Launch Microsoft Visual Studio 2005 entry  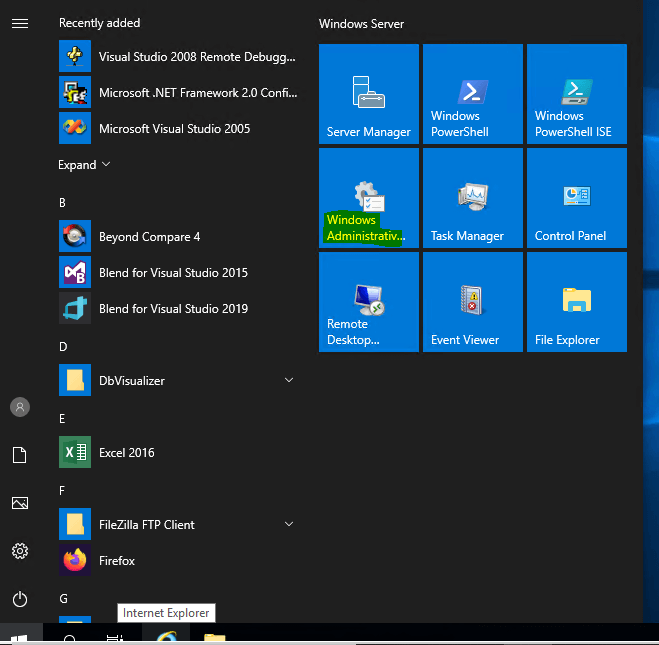[x=179, y=128]
